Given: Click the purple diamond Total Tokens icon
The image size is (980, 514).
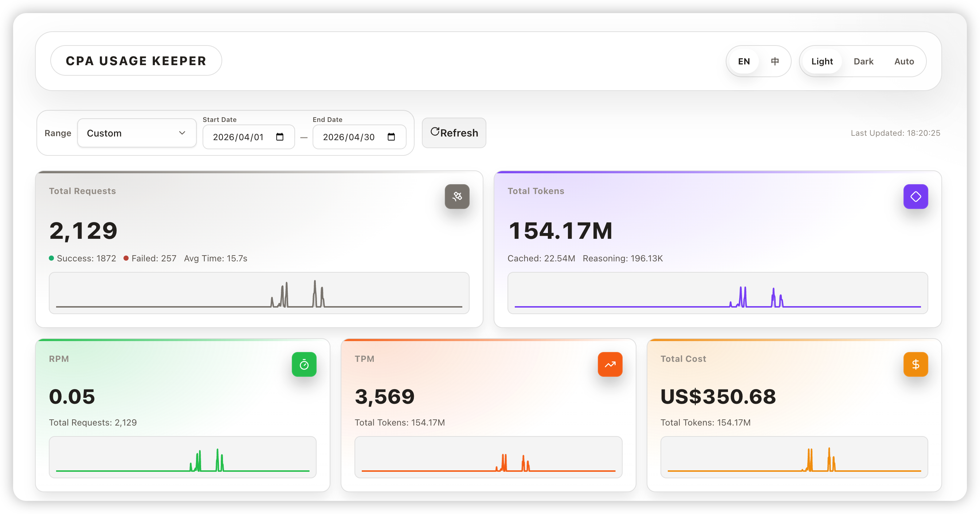Looking at the screenshot, I should tap(915, 197).
